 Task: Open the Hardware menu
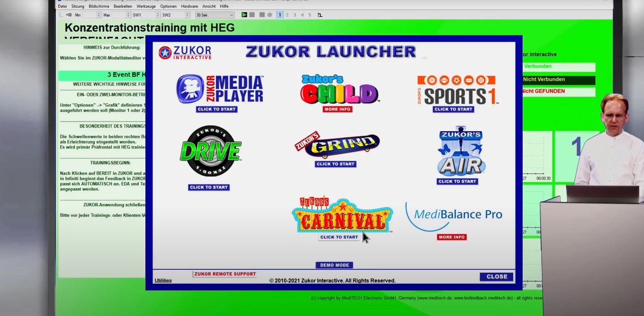click(x=190, y=6)
